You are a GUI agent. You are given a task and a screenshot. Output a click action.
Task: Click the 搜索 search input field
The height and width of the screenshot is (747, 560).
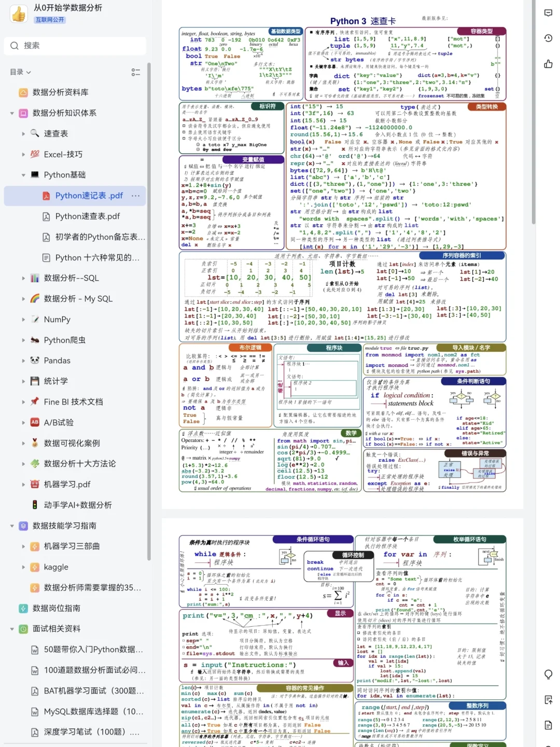coord(75,46)
